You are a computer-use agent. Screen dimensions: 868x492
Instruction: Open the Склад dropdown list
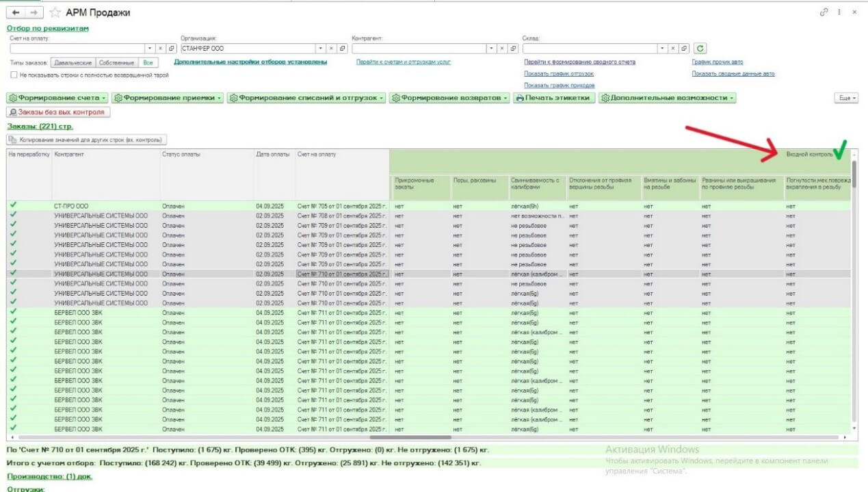tap(662, 49)
